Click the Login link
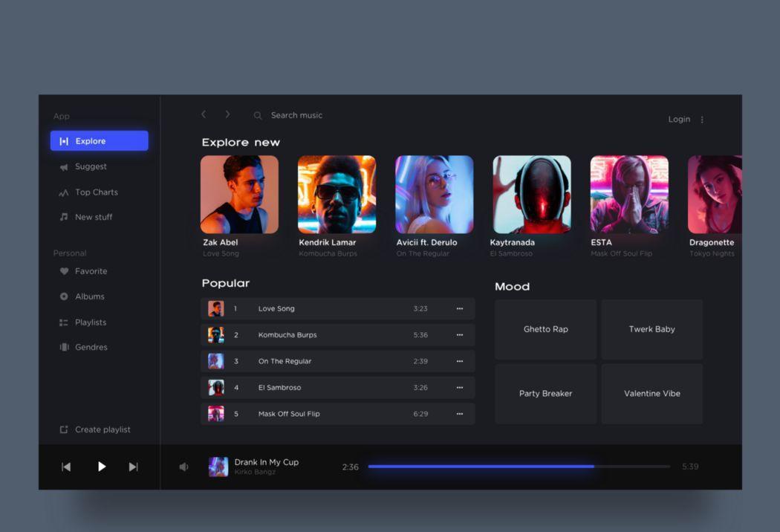780x532 pixels. point(679,120)
